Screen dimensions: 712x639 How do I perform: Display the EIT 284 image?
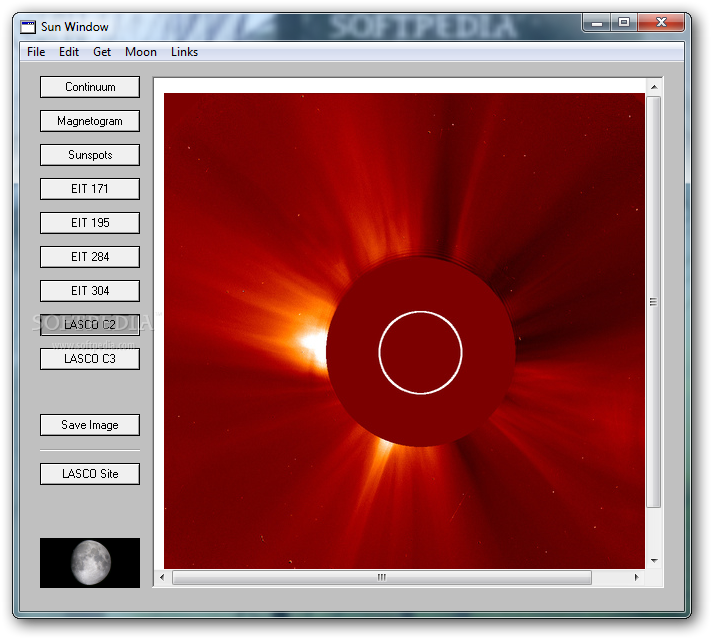pyautogui.click(x=90, y=257)
